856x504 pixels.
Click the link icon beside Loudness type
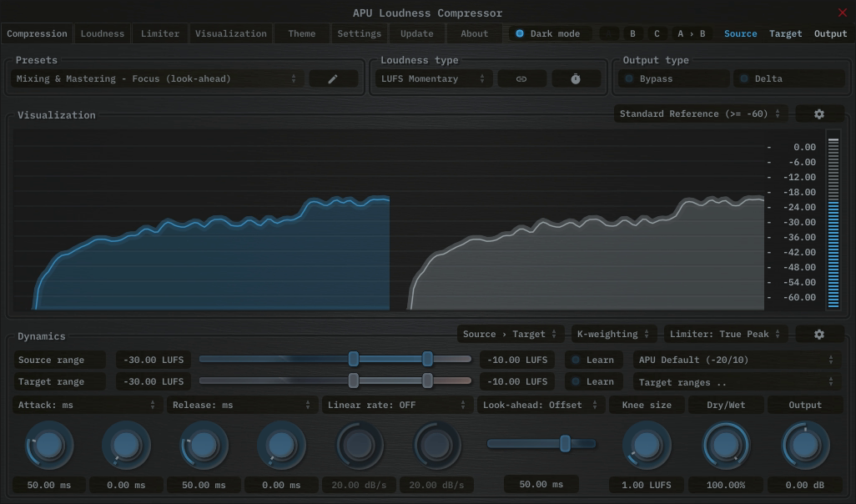(x=521, y=78)
